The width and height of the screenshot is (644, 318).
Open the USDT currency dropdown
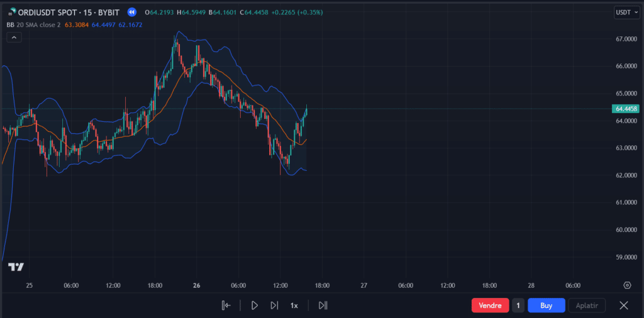click(627, 13)
